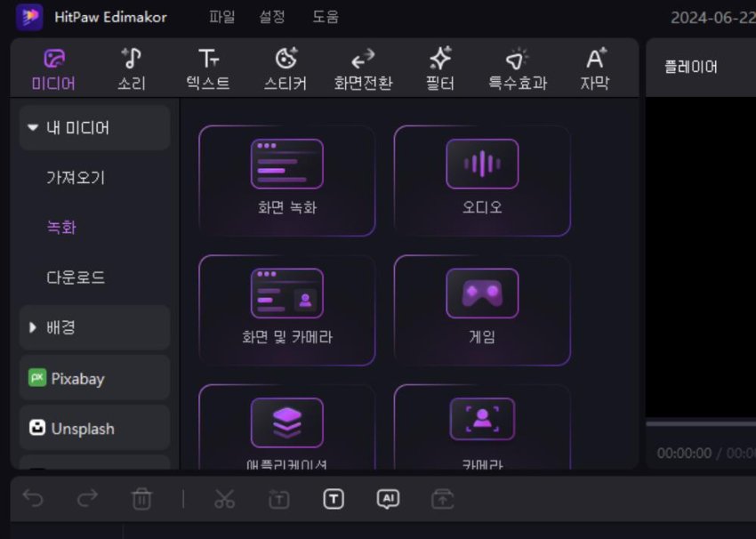Start 화면 녹화 screen recording
The height and width of the screenshot is (539, 756).
point(286,181)
